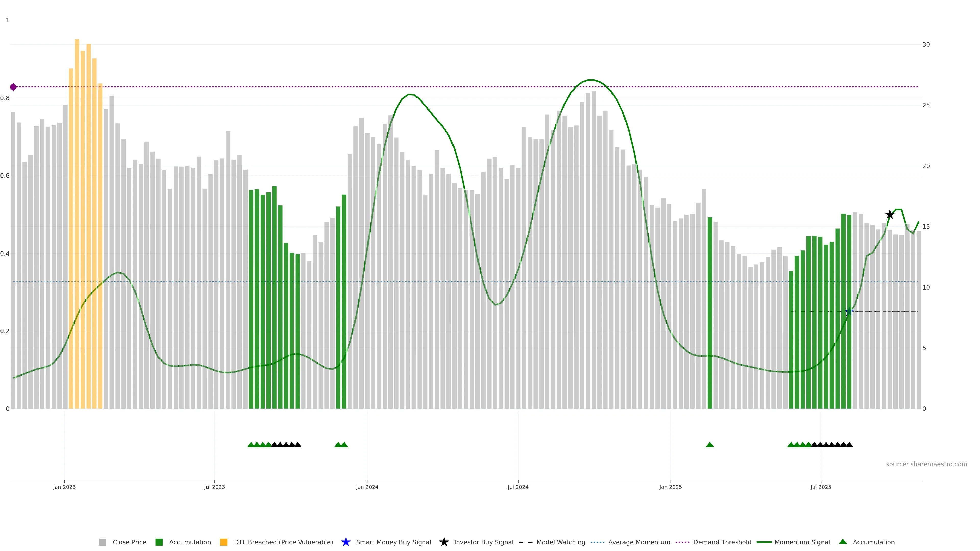Screen dimensions: 980x551
Task: Click the source: sharemaestro.com text
Action: pyautogui.click(x=926, y=464)
